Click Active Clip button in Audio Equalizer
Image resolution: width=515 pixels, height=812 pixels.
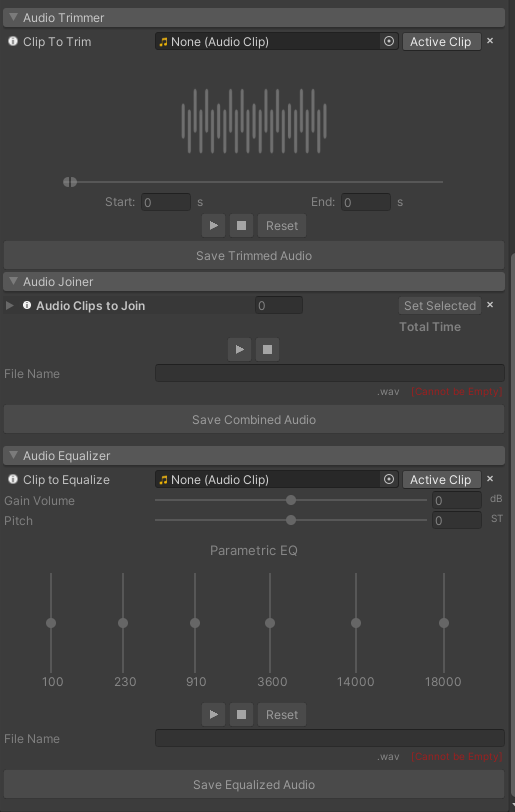pyautogui.click(x=441, y=480)
